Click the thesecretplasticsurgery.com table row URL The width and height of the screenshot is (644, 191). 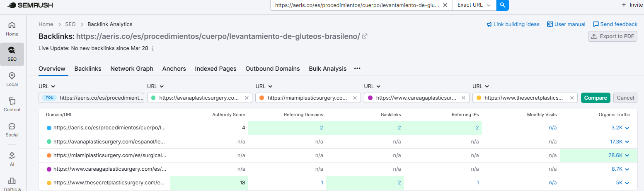(110, 183)
